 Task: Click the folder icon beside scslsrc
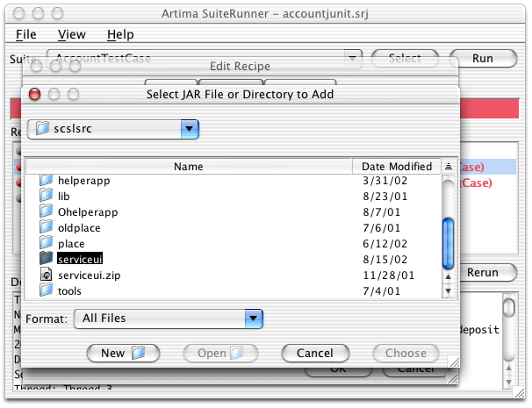click(x=43, y=128)
